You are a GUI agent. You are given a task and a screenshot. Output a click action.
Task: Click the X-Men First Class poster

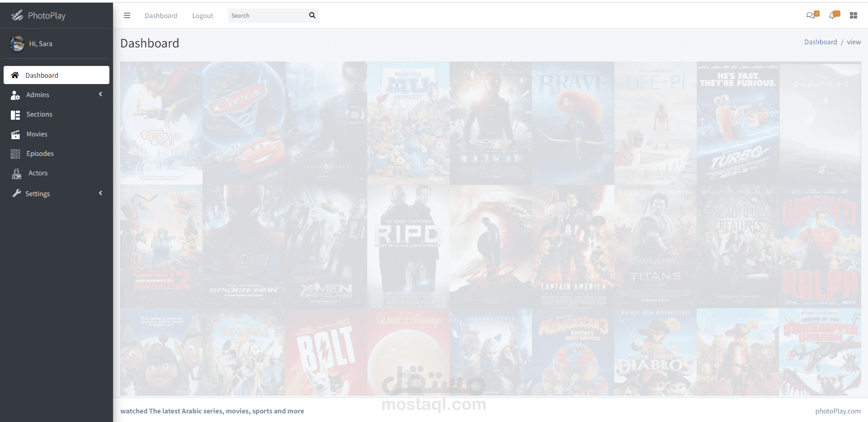[x=326, y=246]
